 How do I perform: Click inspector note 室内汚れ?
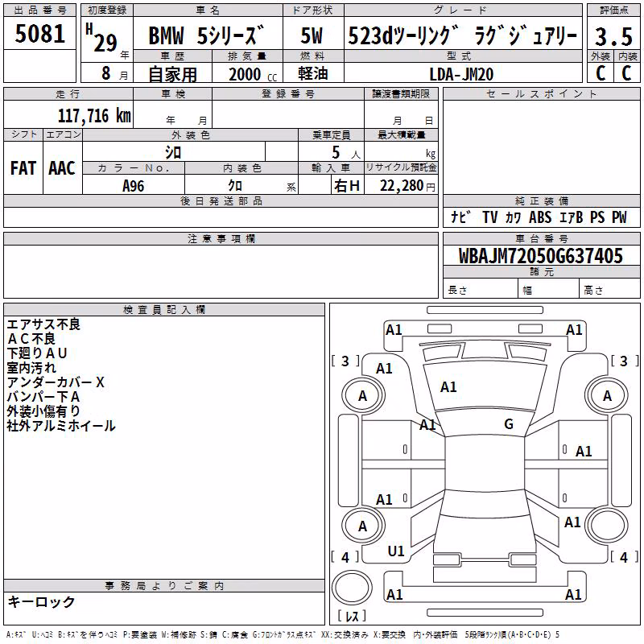tap(31, 368)
